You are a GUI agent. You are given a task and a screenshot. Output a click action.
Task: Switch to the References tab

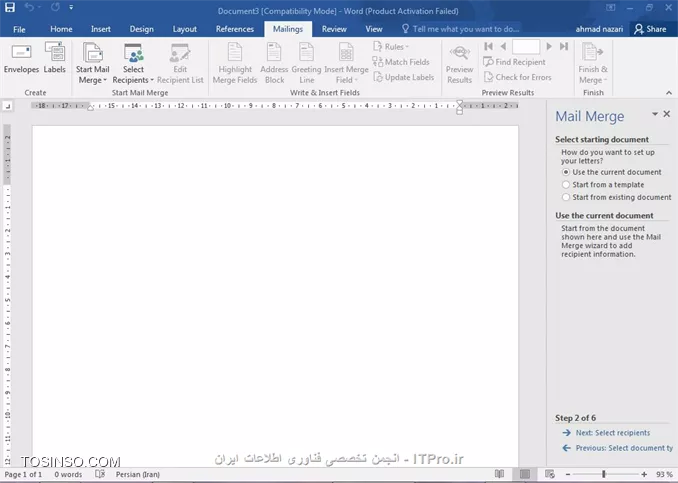click(x=235, y=29)
